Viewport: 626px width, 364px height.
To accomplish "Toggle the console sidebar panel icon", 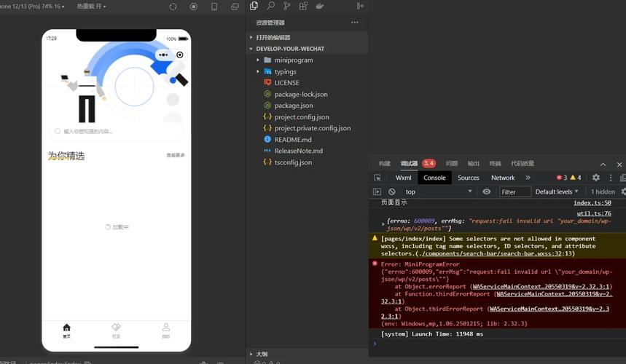I will coord(377,191).
